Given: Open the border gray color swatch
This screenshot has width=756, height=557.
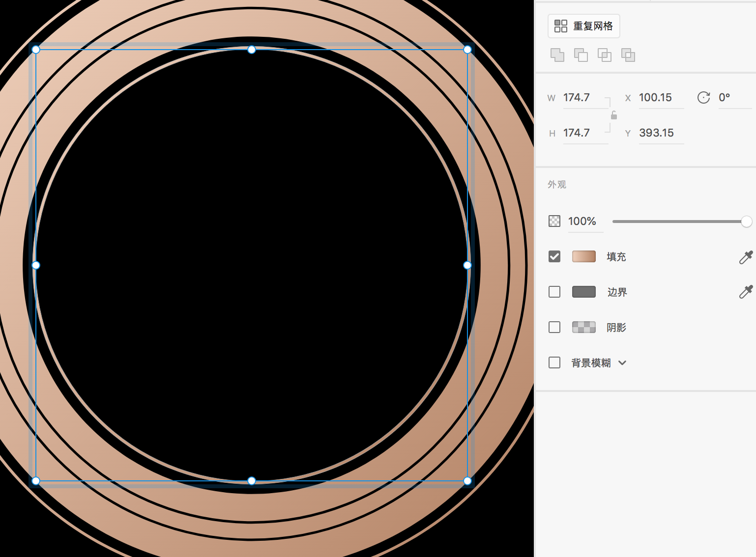Looking at the screenshot, I should click(x=583, y=292).
